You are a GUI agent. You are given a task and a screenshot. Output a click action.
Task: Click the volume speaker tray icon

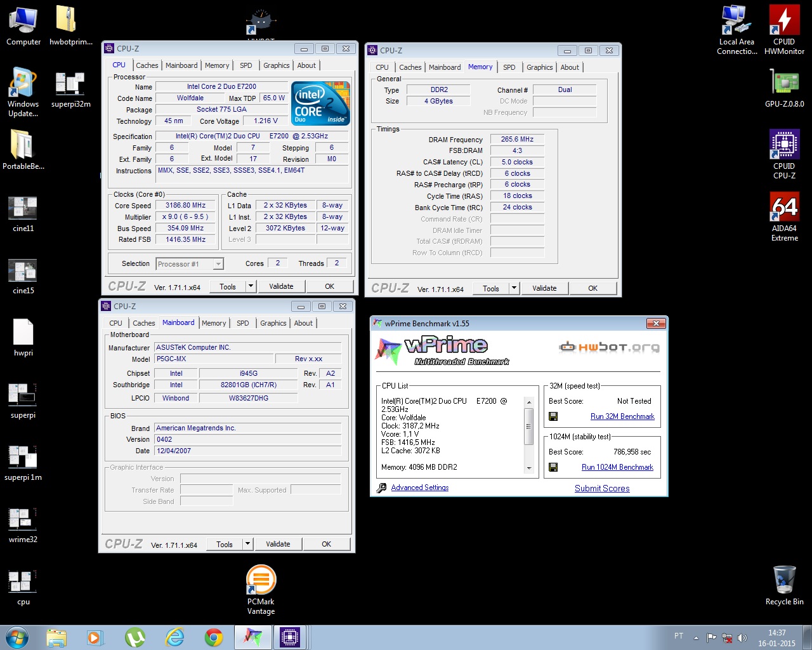coord(742,638)
